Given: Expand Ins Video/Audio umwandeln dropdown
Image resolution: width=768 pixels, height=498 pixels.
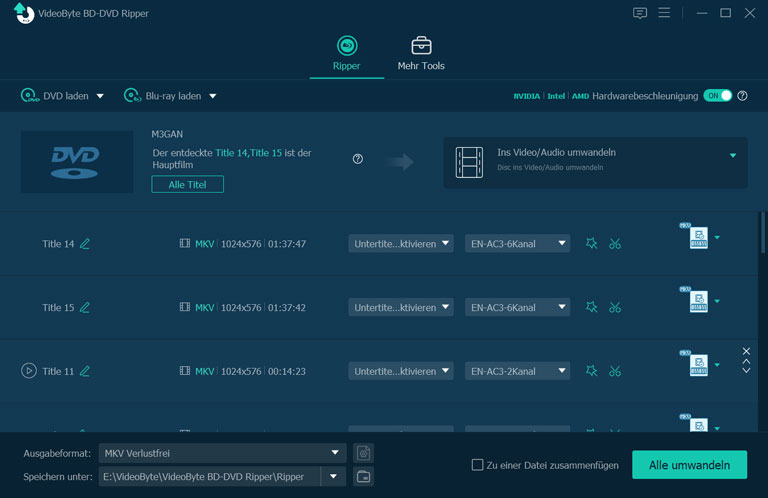Looking at the screenshot, I should coord(733,155).
